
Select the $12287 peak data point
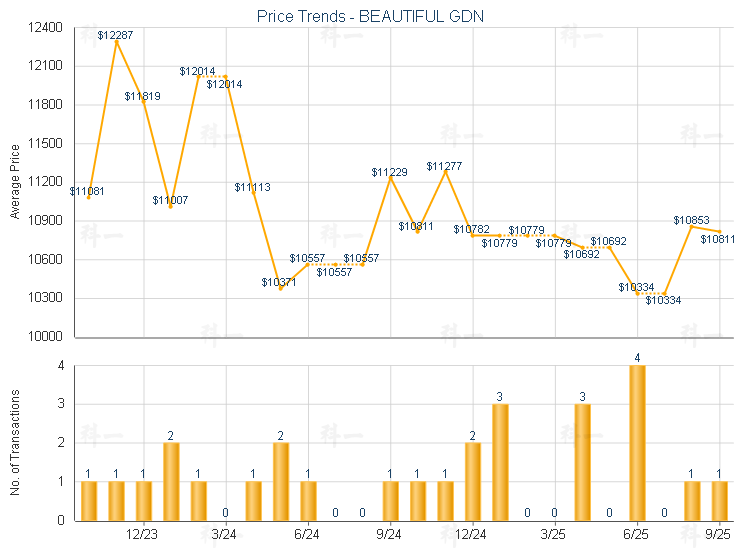(x=116, y=41)
